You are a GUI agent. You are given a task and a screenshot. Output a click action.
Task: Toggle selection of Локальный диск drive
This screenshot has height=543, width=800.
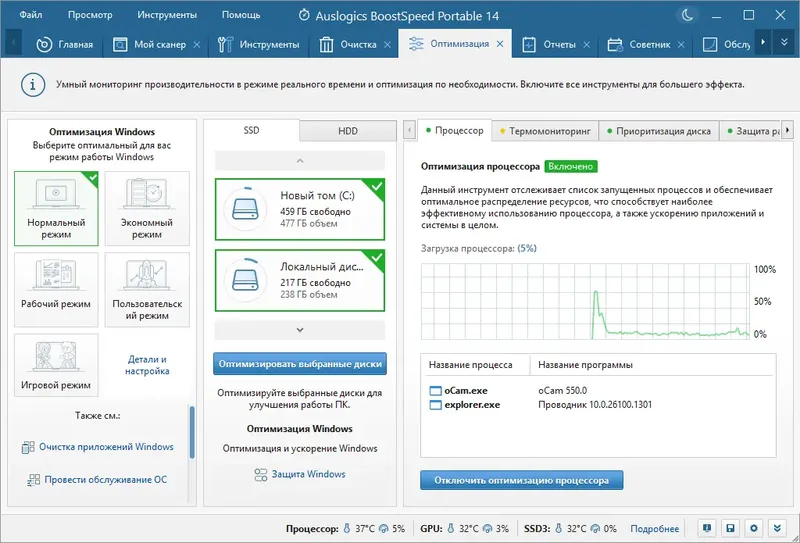[x=300, y=280]
